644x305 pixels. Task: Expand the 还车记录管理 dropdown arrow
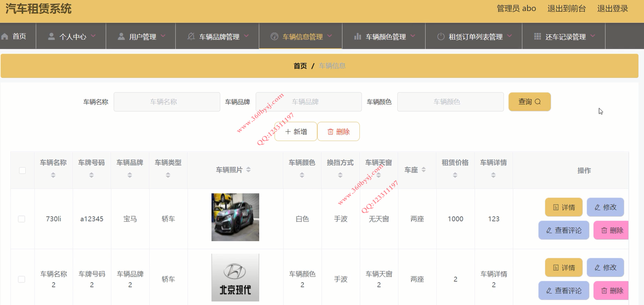tap(593, 36)
